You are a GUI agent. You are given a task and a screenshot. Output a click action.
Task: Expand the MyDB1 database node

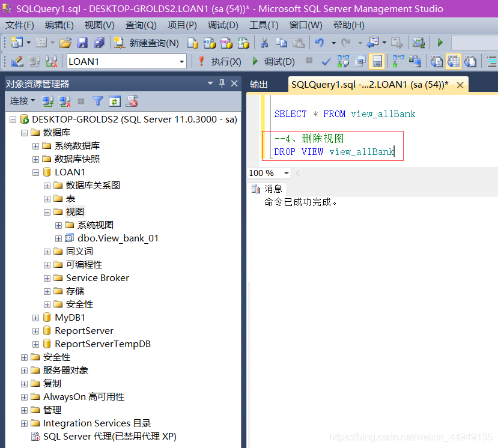[x=36, y=318]
